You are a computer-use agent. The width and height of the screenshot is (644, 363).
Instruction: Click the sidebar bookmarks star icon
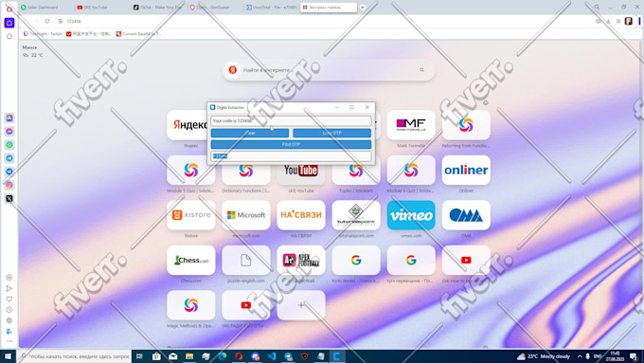pyautogui.click(x=9, y=37)
